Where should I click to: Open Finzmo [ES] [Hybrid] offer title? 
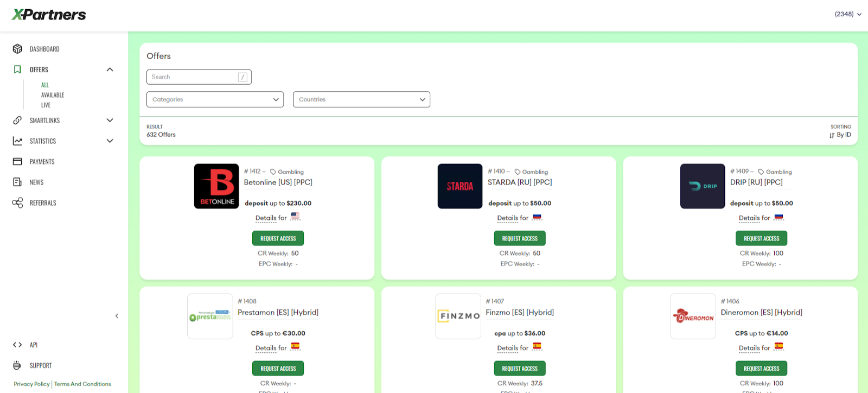pos(520,313)
